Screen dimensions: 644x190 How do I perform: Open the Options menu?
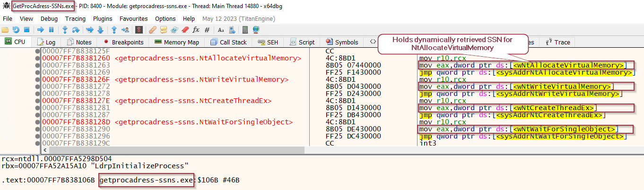165,18
